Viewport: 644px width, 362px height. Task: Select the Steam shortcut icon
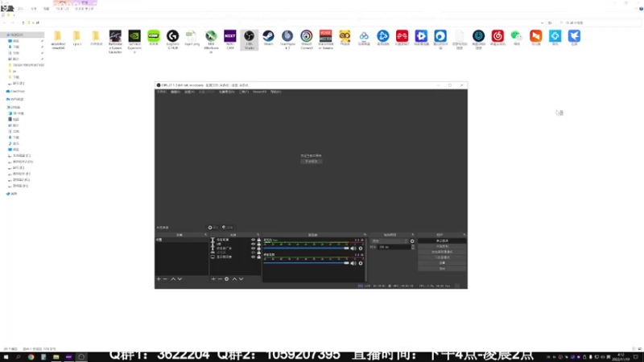click(x=268, y=36)
